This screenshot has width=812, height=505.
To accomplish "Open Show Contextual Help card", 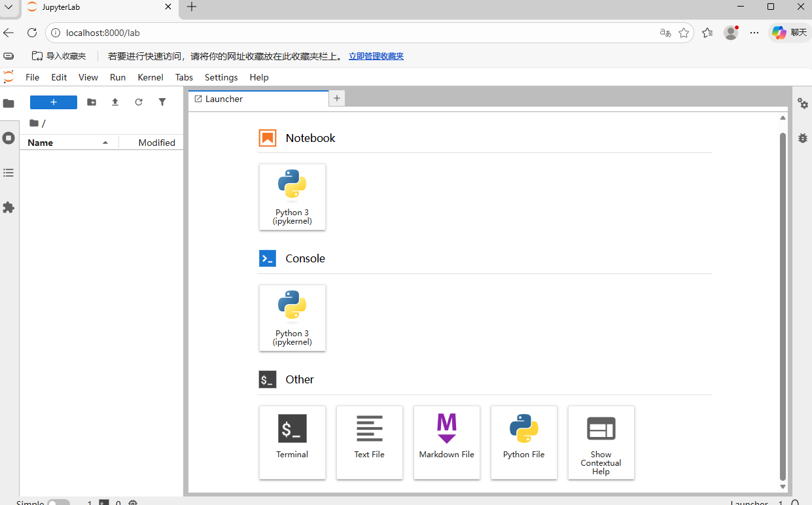I will [x=601, y=442].
